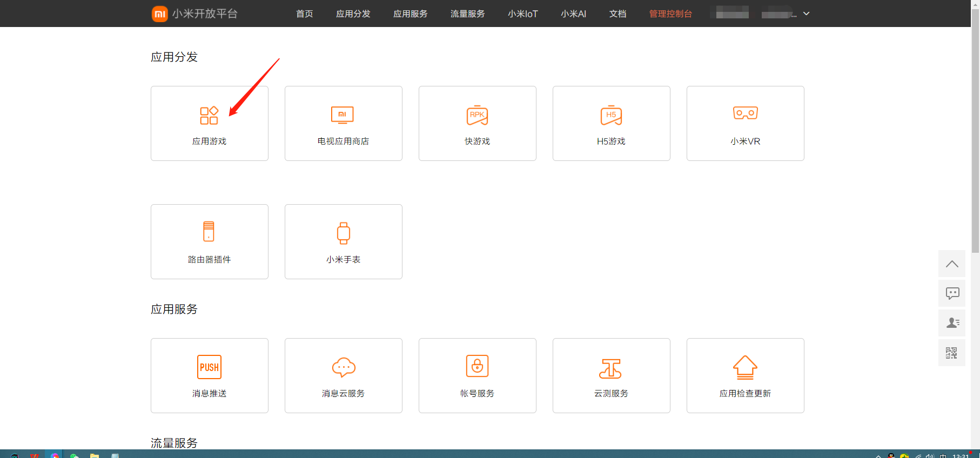Go to 首页 in navigation
980x458 pixels.
point(304,14)
